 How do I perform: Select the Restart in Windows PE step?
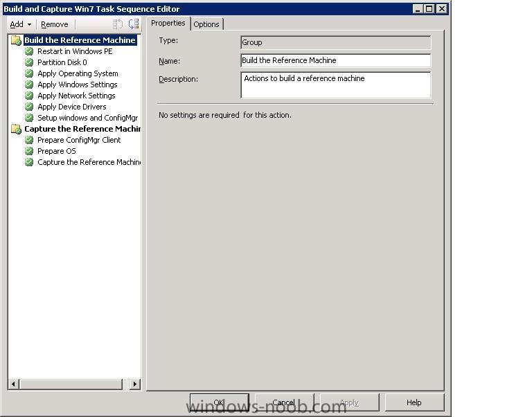(75, 51)
